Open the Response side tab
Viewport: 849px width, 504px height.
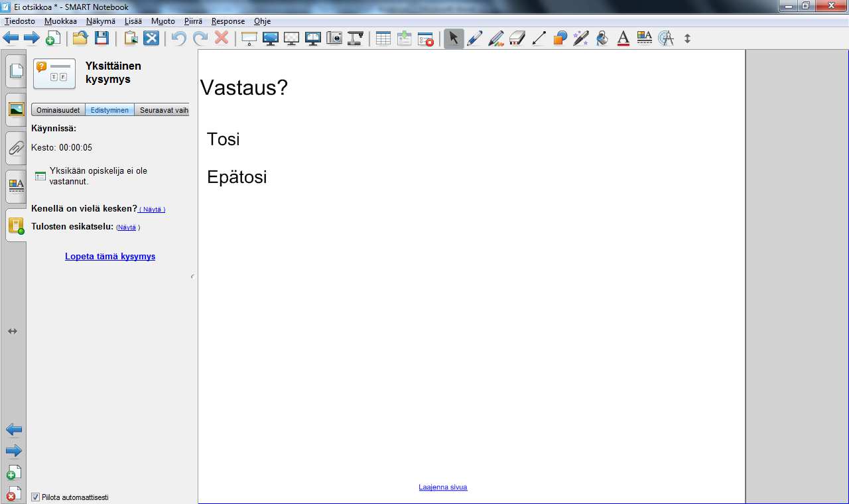16,225
